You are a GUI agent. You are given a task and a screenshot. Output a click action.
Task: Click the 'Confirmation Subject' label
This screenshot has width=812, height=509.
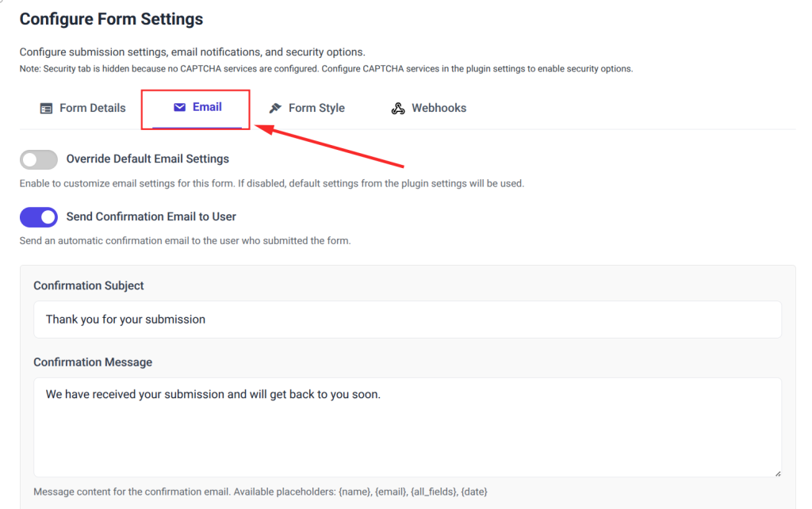[x=89, y=286]
